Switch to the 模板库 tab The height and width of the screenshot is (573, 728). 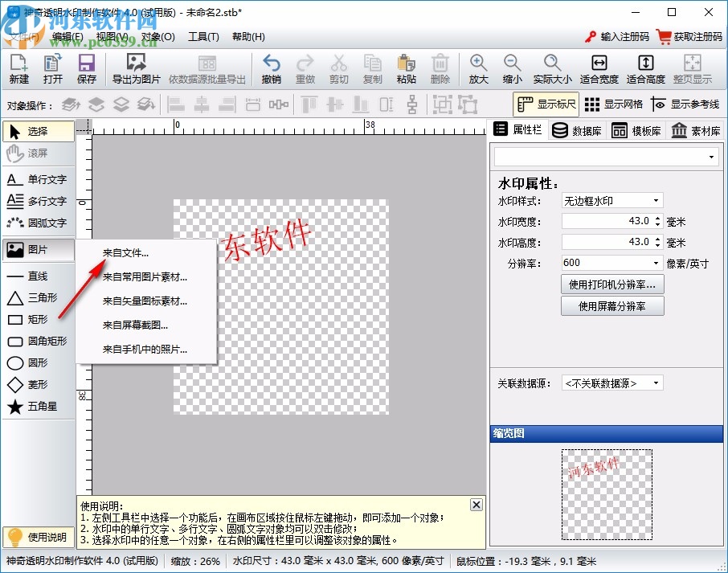tap(636, 130)
